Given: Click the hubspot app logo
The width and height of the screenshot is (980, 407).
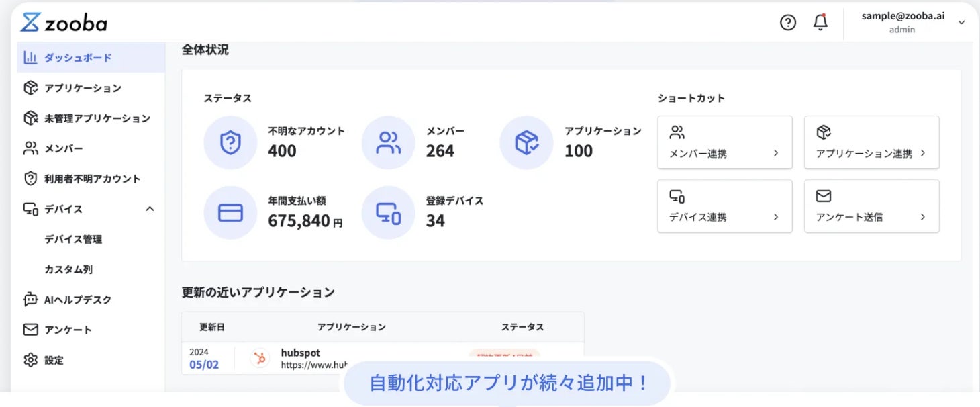Looking at the screenshot, I should tap(258, 358).
